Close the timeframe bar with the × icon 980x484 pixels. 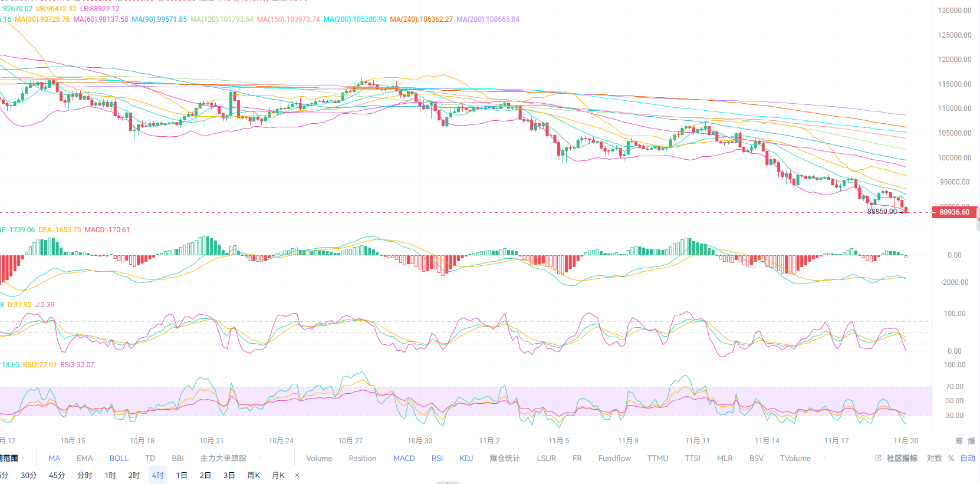pos(297,475)
